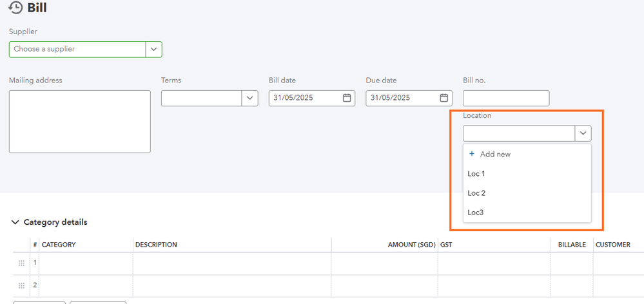The image size is (644, 304).
Task: Toggle the Location dropdown arrow
Action: point(583,133)
